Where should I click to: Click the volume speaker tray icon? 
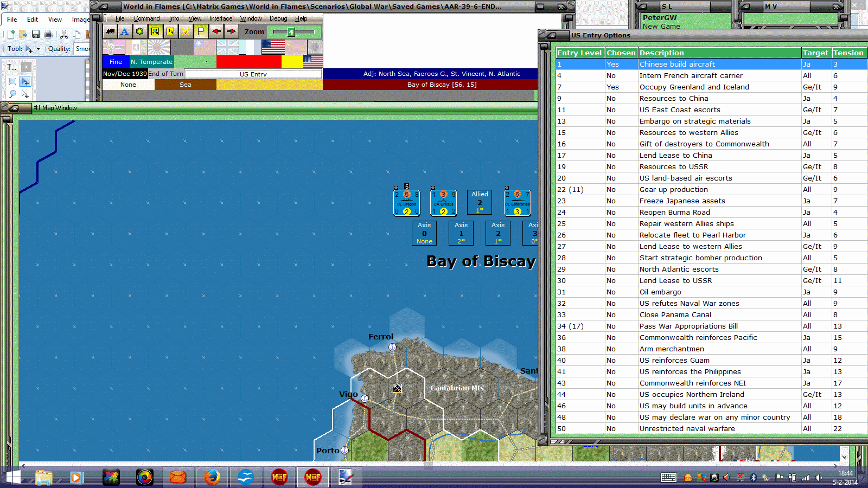point(819,478)
